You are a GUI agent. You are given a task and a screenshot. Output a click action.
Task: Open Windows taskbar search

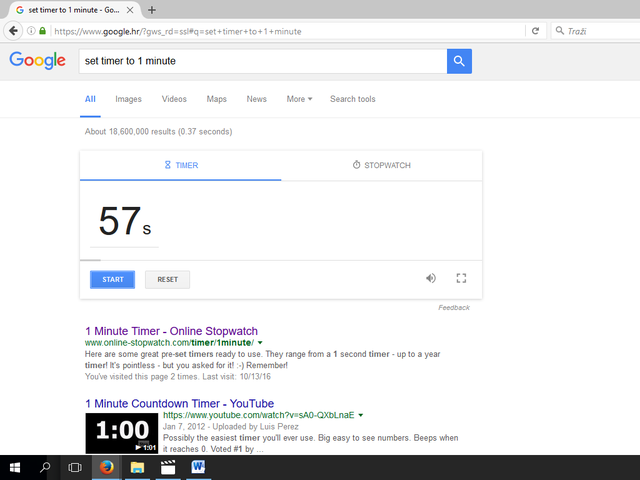point(45,467)
